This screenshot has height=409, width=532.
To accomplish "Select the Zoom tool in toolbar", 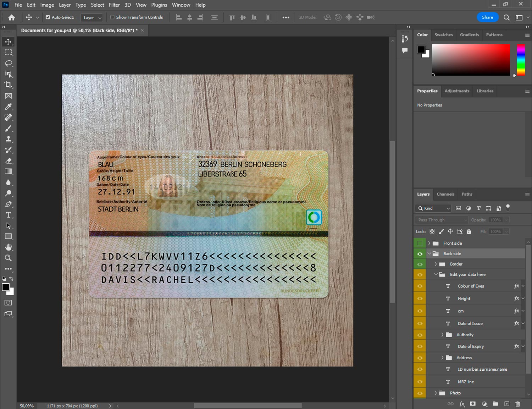I will pyautogui.click(x=9, y=258).
